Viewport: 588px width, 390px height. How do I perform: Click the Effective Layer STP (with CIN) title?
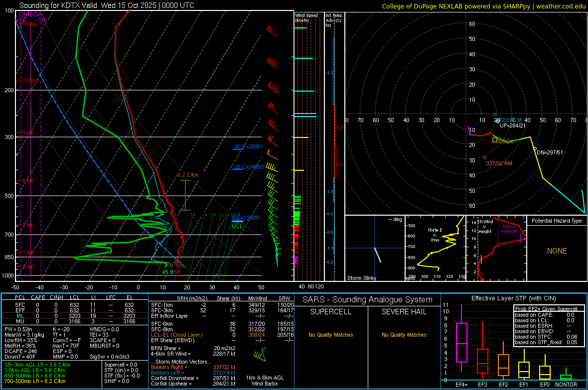pyautogui.click(x=513, y=298)
